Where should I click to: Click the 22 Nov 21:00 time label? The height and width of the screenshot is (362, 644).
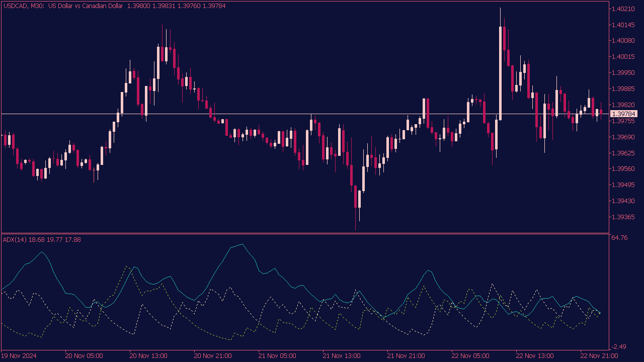click(x=599, y=355)
